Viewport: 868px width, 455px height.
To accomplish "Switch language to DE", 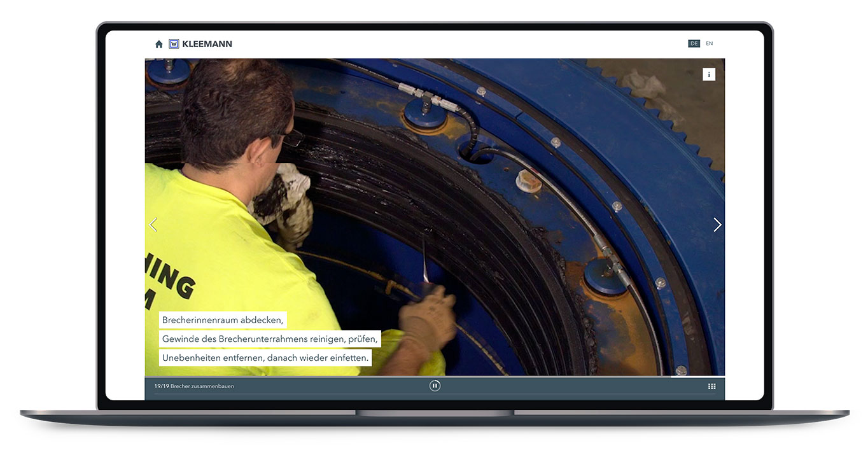I will (x=694, y=44).
